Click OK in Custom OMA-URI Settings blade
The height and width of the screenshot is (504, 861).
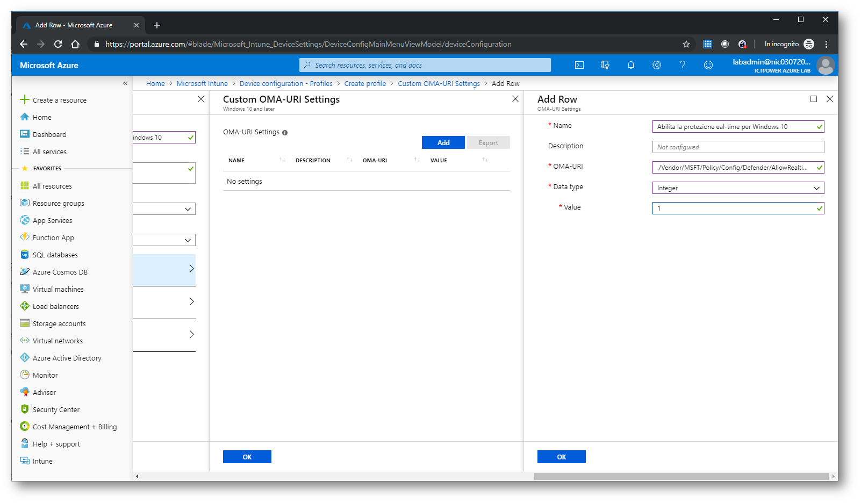point(247,457)
